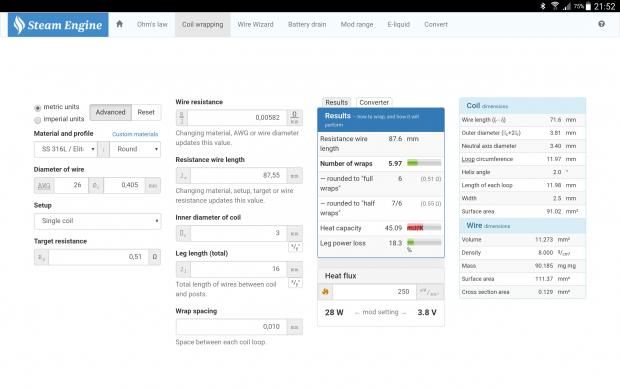Open the home page icon
Screen dimensions: 620x388
pos(119,24)
